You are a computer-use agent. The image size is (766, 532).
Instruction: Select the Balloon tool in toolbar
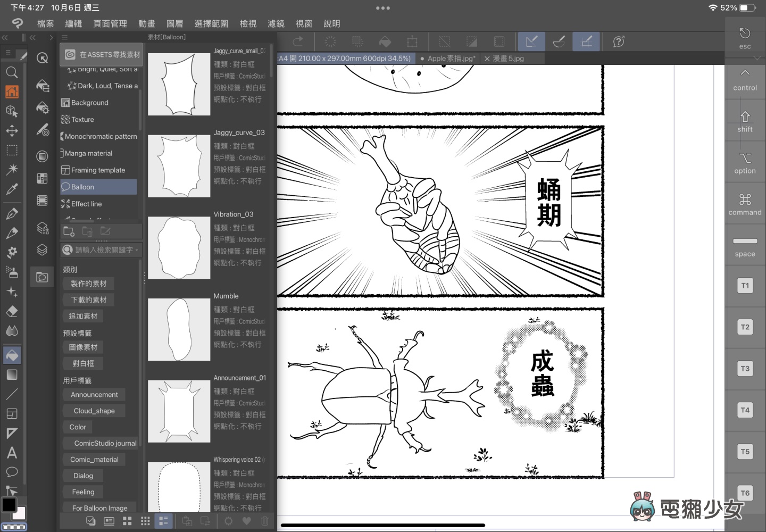pyautogui.click(x=12, y=472)
